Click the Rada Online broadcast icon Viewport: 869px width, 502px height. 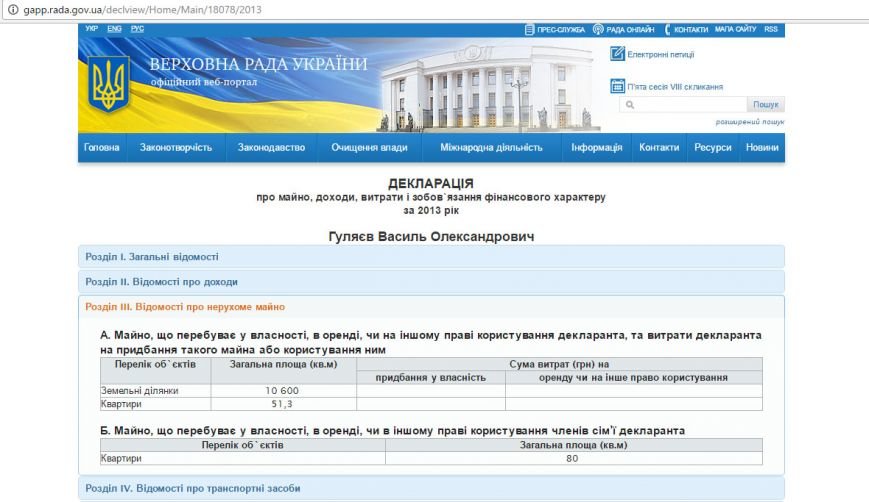point(598,29)
